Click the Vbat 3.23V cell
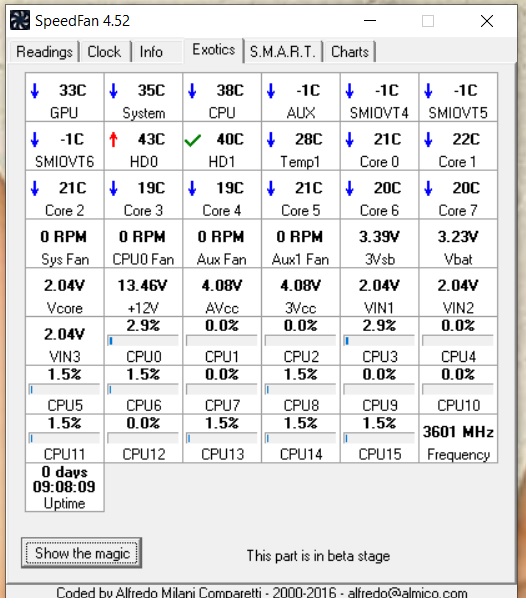This screenshot has width=526, height=604. 458,244
